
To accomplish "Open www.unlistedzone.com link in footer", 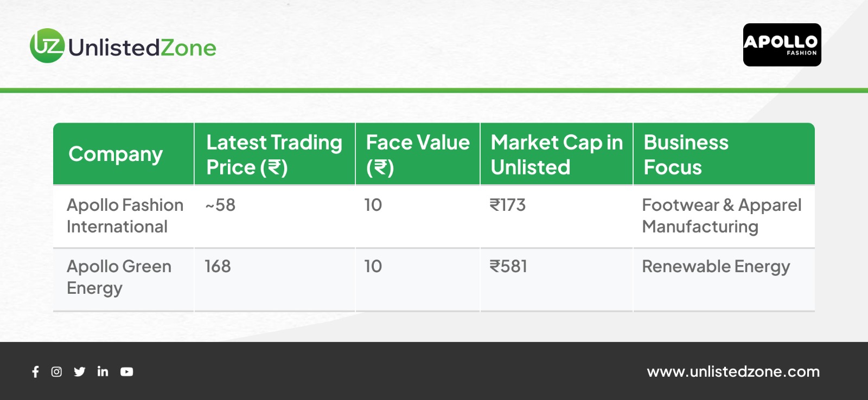I will [733, 372].
